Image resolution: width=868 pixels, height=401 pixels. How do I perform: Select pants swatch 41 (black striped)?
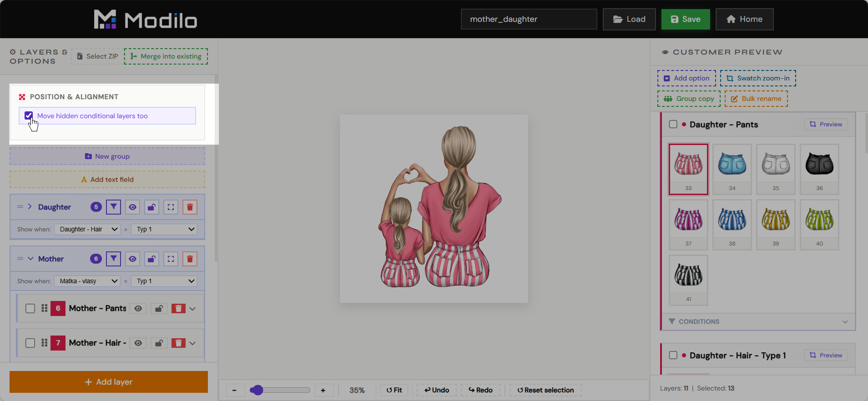coord(688,280)
